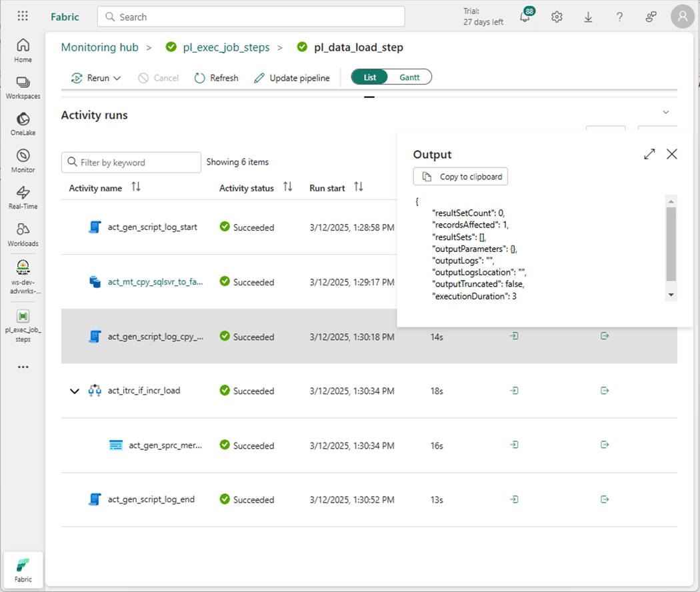Open the Real-Time hub icon
The height and width of the screenshot is (592, 700).
23,197
